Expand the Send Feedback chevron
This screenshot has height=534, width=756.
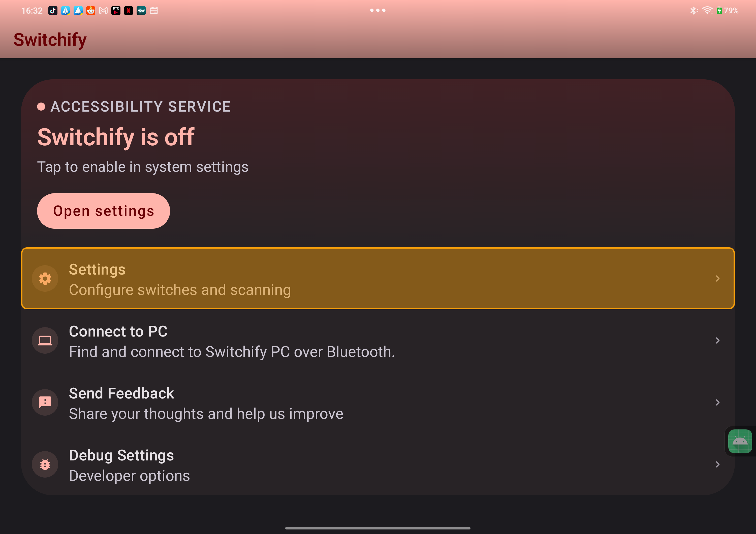[x=717, y=403]
